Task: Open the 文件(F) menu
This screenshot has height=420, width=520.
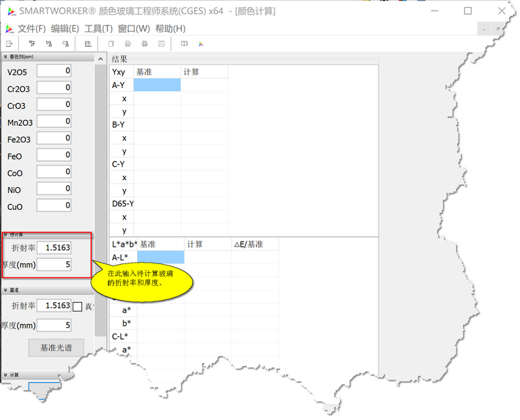Action: tap(31, 29)
